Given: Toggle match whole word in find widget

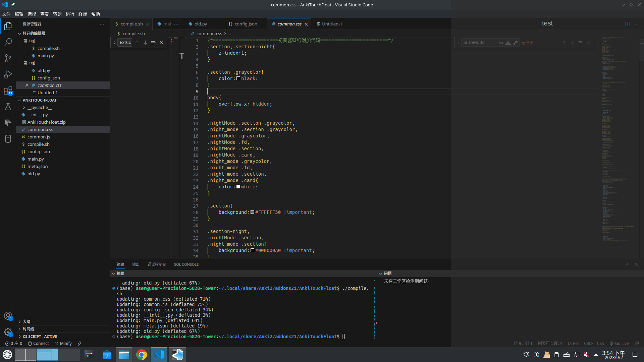Looking at the screenshot, I should pyautogui.click(x=508, y=43).
